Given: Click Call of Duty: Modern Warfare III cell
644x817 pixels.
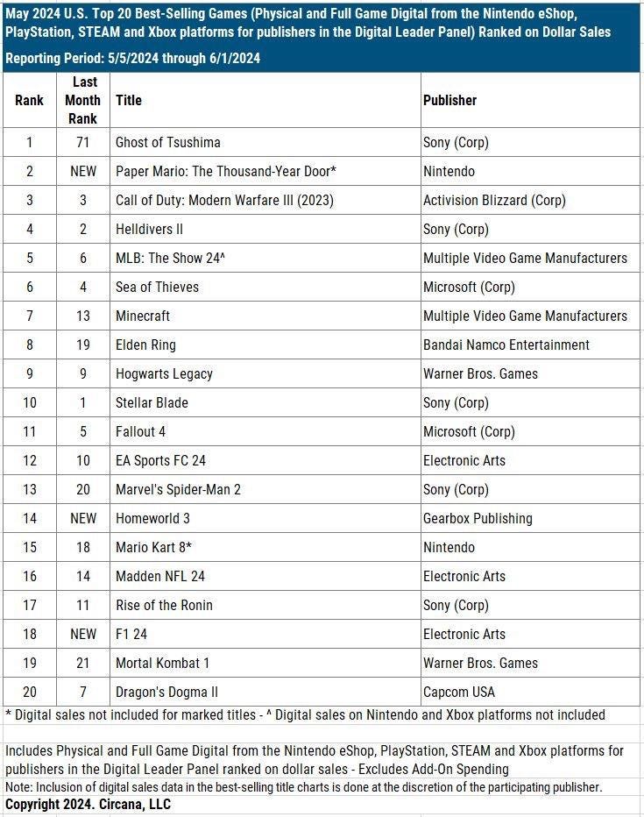Looking at the screenshot, I should pyautogui.click(x=224, y=200).
